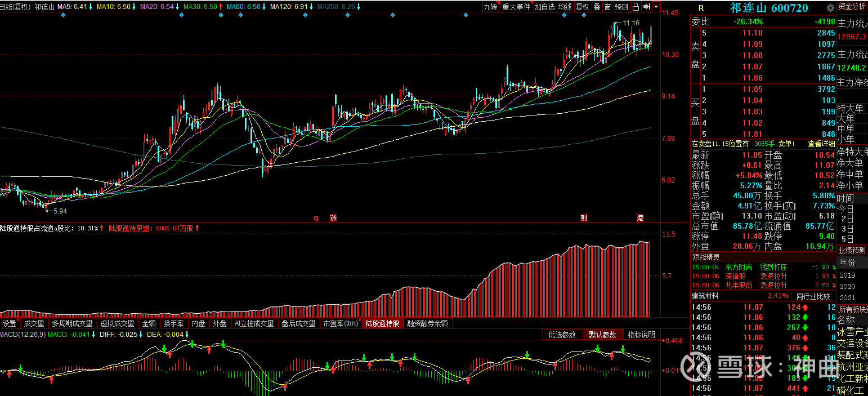Click 买1 price 11.05 in order book

pos(752,89)
